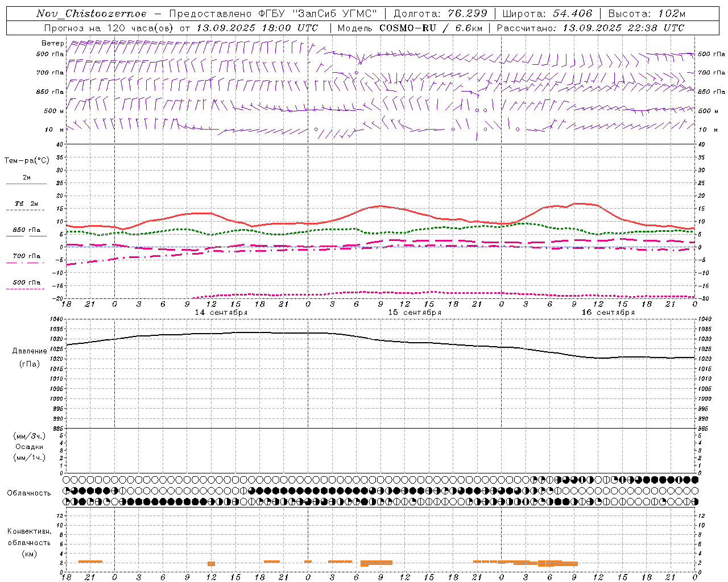
Task: Select the 'Td 2м' legend label
Action: click(x=27, y=203)
